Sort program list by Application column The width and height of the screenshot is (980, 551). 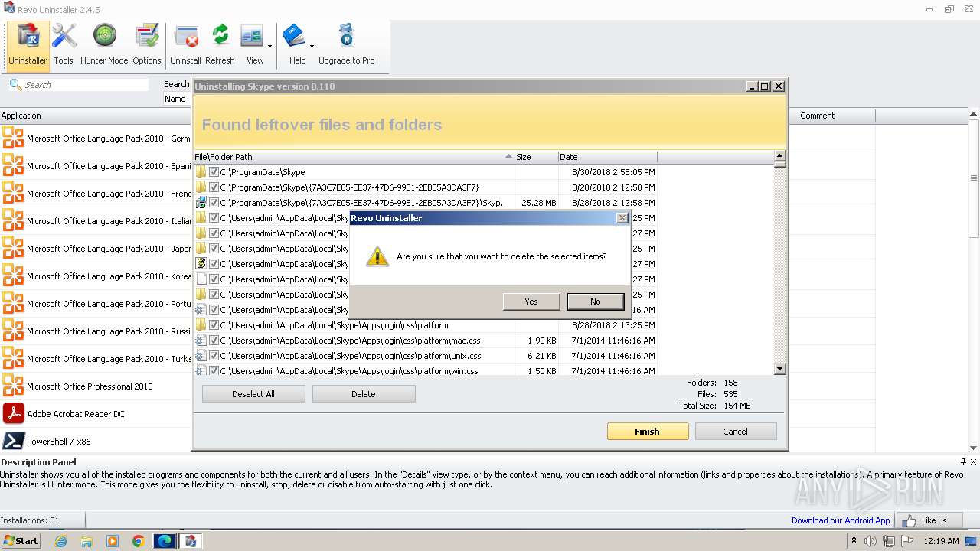96,116
